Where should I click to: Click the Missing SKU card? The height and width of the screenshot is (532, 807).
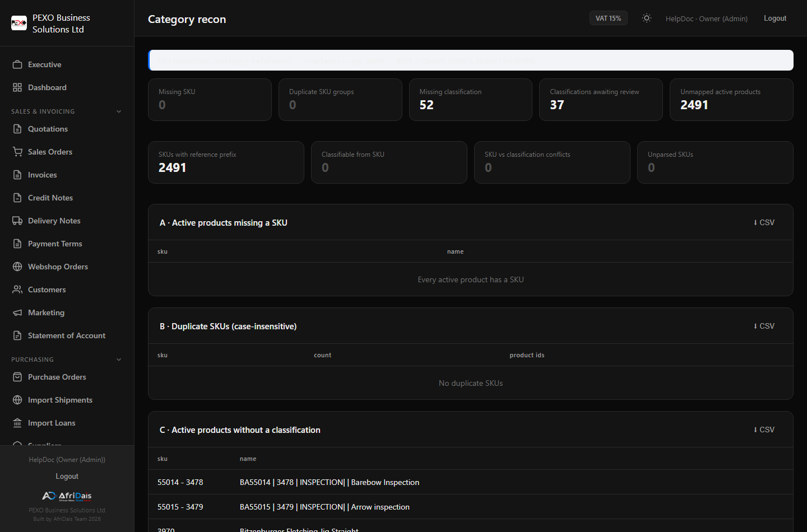pyautogui.click(x=210, y=100)
